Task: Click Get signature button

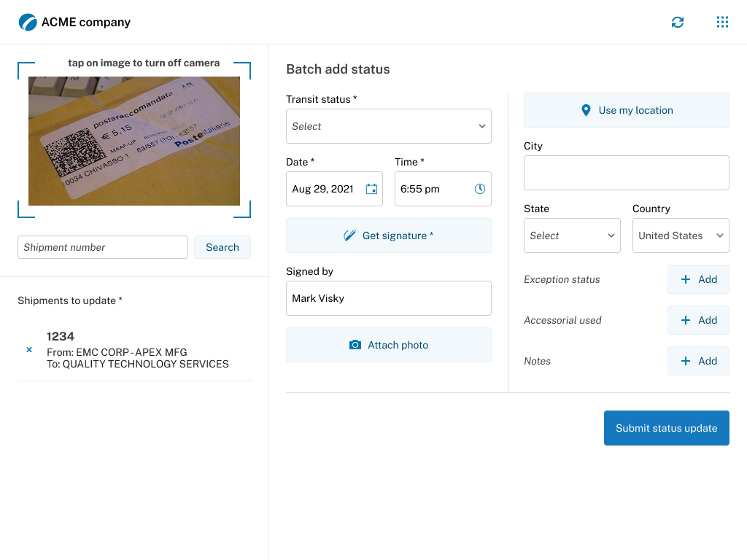Action: [x=389, y=236]
